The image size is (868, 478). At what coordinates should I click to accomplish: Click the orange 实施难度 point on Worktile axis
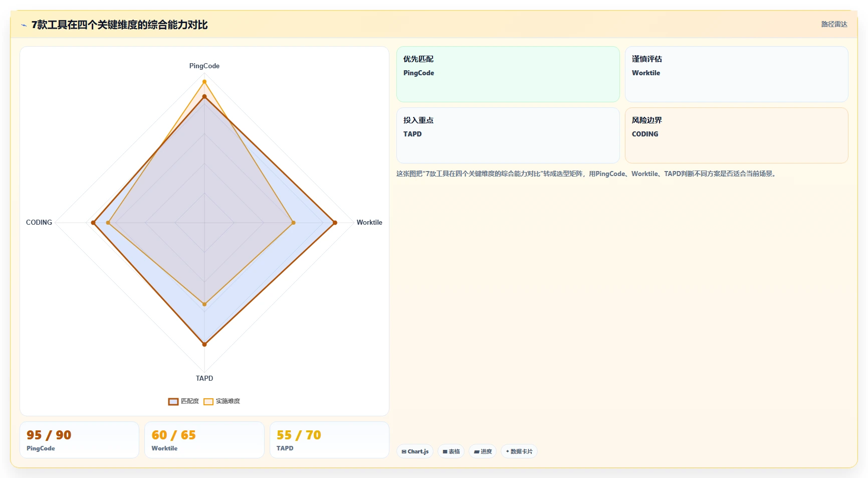[x=294, y=223]
